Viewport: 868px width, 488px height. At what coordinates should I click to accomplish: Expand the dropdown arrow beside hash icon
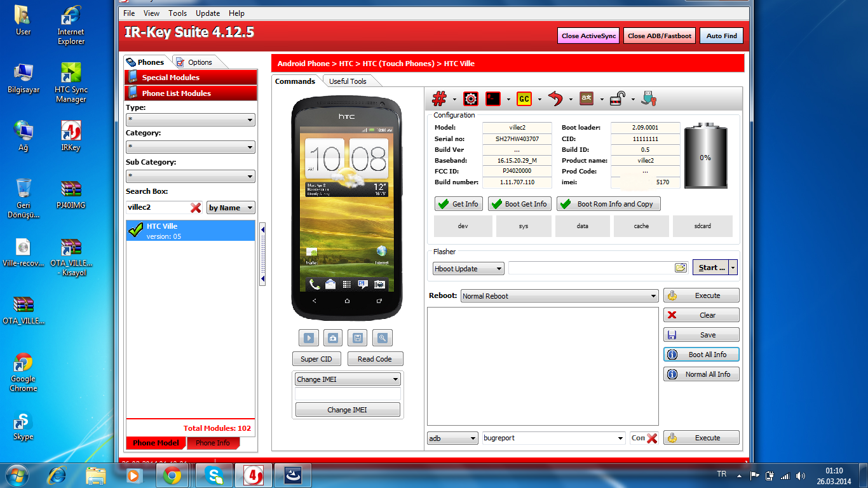[x=454, y=99]
